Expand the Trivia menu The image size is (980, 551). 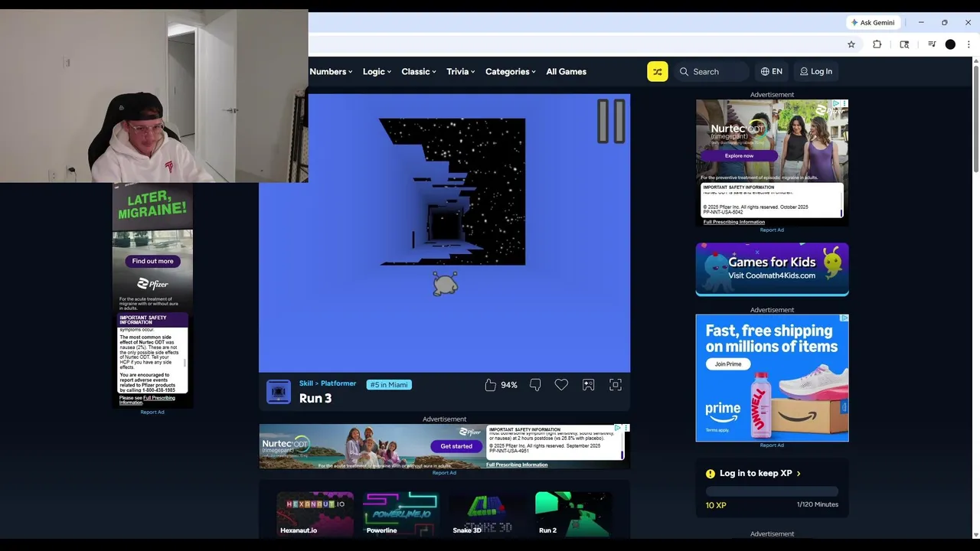461,71
